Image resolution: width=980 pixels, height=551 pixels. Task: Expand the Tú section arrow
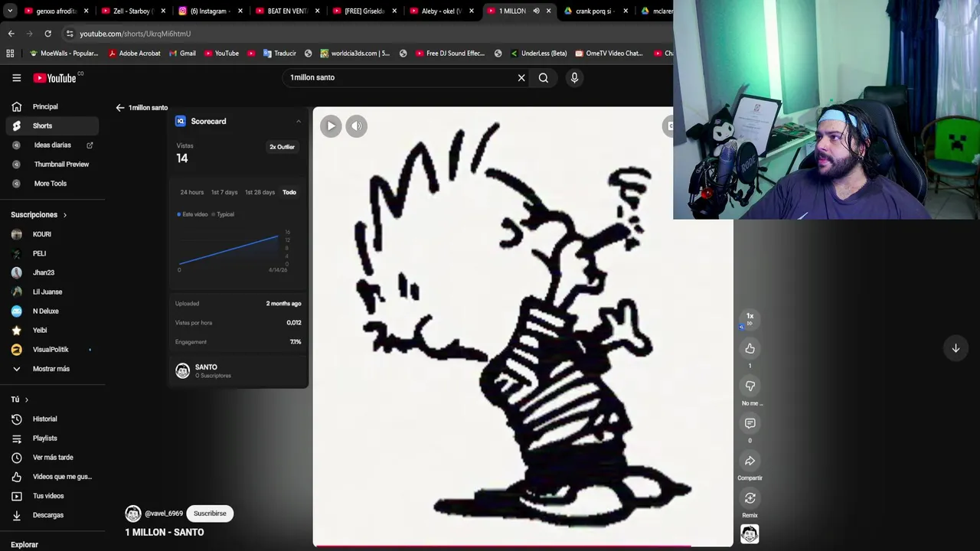(x=26, y=399)
